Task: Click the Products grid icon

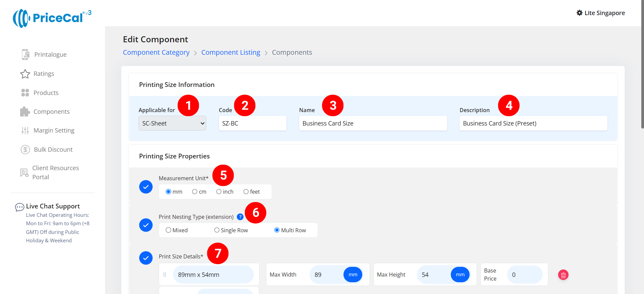Action: [x=25, y=93]
